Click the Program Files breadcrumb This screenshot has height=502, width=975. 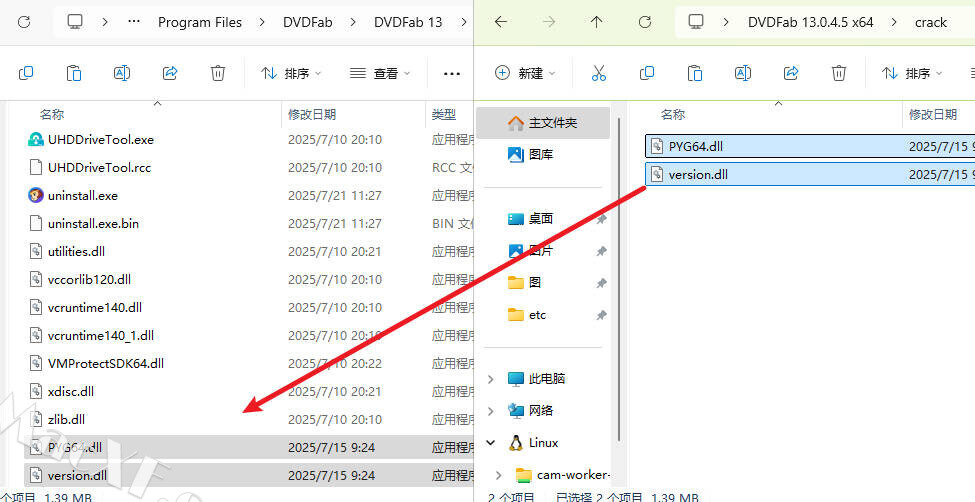pyautogui.click(x=200, y=22)
